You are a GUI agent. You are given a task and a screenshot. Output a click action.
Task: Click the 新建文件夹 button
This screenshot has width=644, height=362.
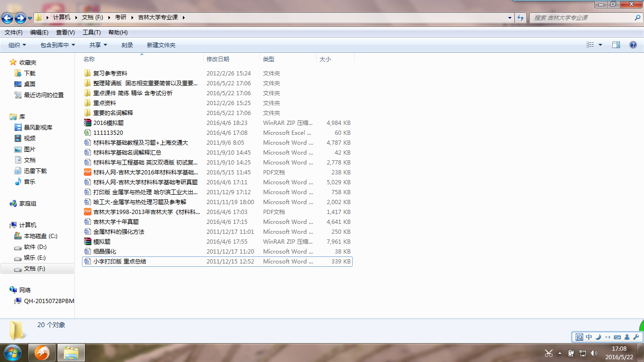[161, 45]
